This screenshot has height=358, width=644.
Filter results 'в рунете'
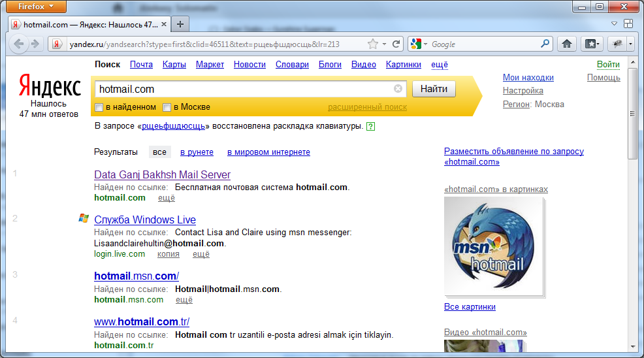(197, 152)
